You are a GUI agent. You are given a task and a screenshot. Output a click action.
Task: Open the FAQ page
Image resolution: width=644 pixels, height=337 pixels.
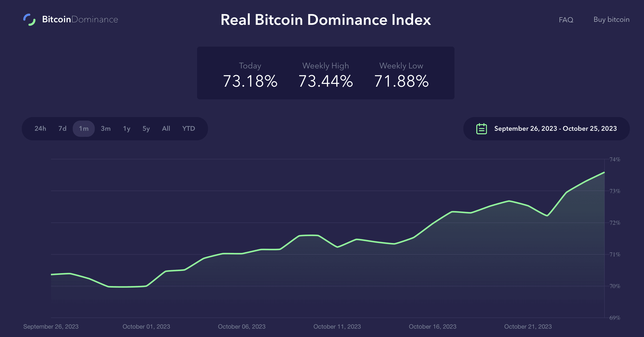tap(566, 20)
